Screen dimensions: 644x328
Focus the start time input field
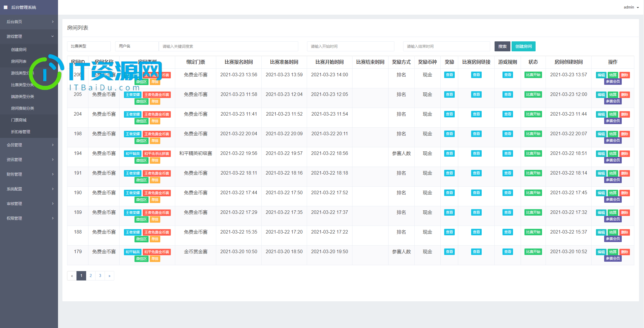point(350,46)
